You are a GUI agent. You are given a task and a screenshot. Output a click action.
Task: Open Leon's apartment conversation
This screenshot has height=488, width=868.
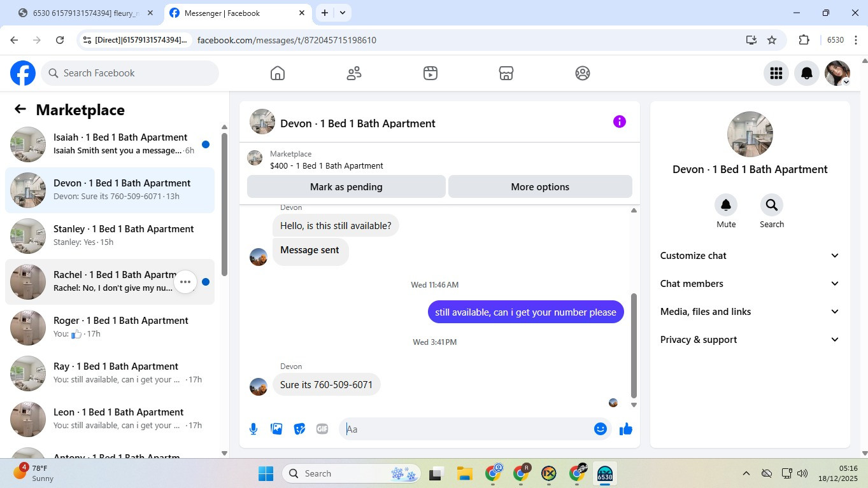110,419
